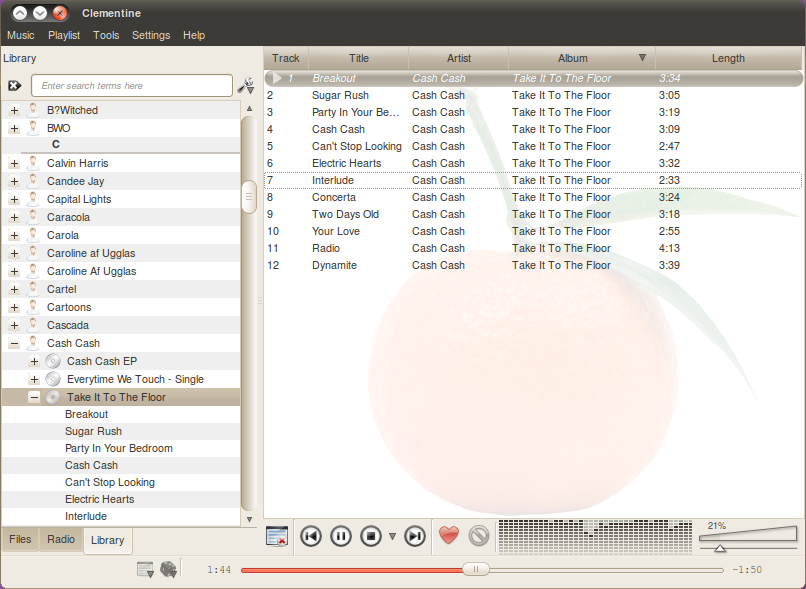This screenshot has height=589, width=806.
Task: Open the Tools menu
Action: [106, 35]
